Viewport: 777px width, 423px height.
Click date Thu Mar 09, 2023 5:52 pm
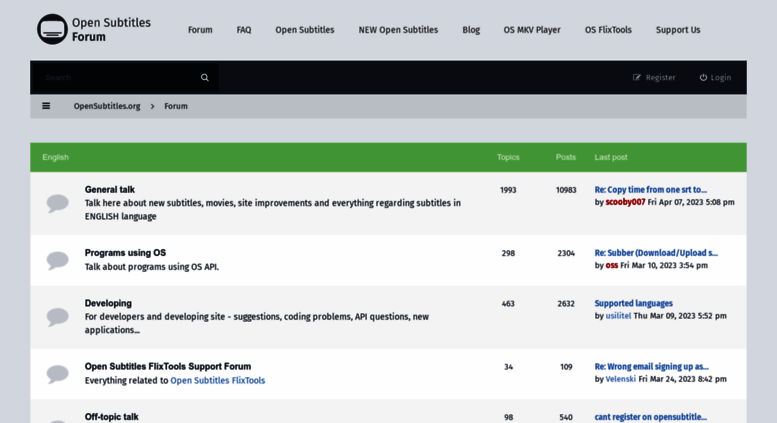680,316
